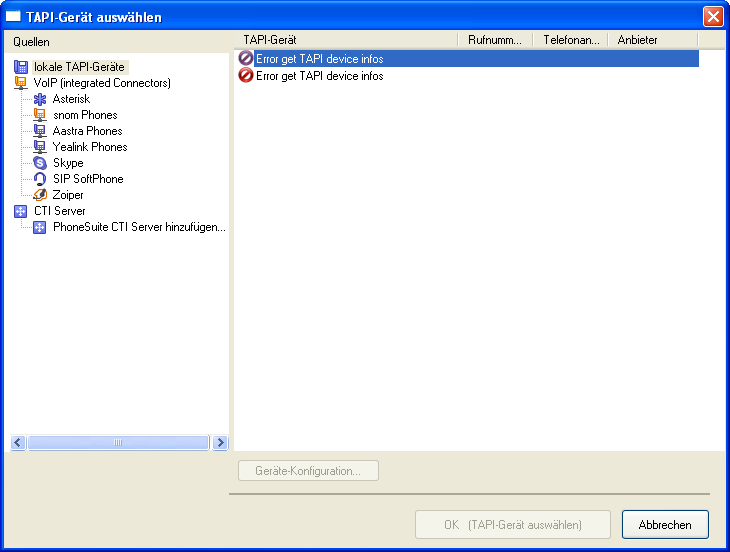Select Aastra Phones in the sources tree
This screenshot has width=730, height=552.
[x=87, y=131]
